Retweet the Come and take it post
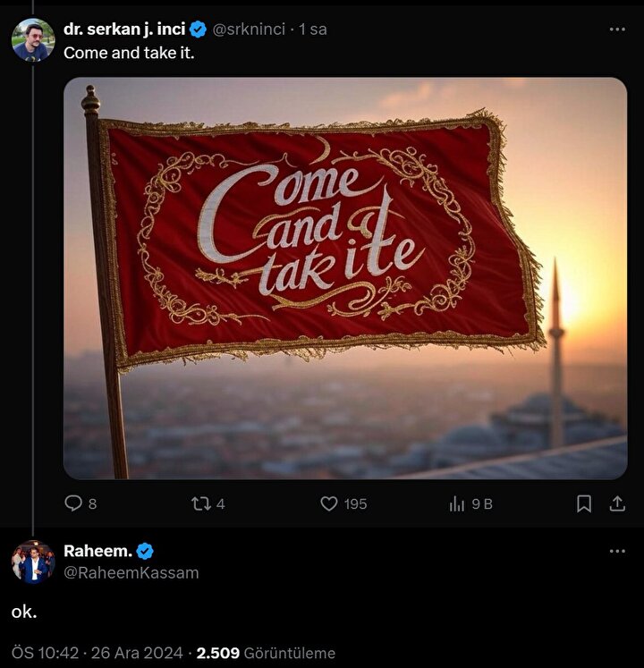The height and width of the screenshot is (668, 644). tap(200, 503)
